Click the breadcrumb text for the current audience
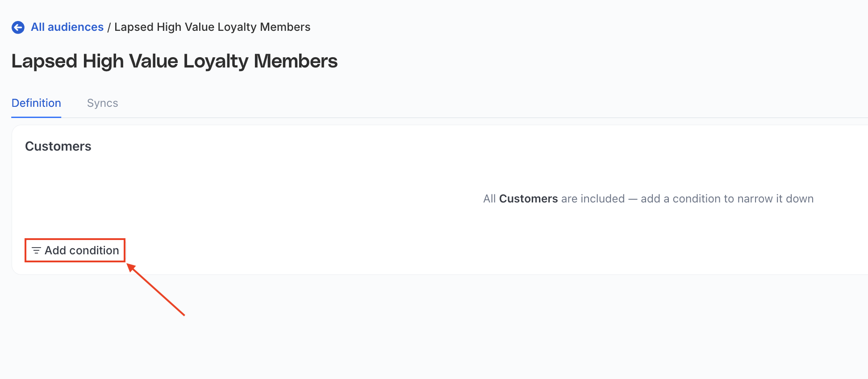The height and width of the screenshot is (379, 868). [x=212, y=27]
